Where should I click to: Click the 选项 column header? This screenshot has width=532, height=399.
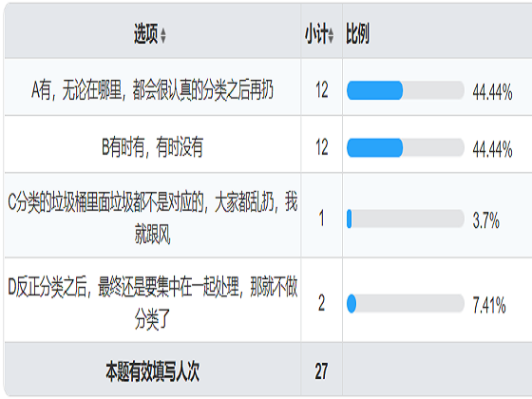point(146,33)
